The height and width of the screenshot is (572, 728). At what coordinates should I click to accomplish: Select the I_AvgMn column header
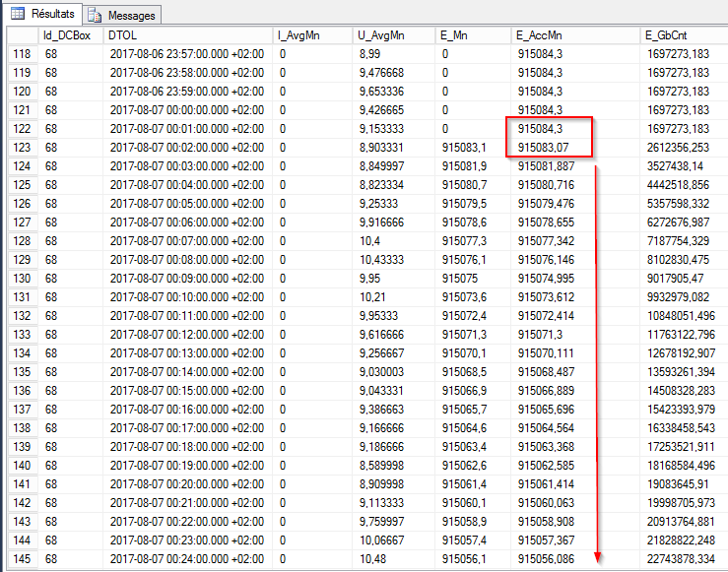(x=313, y=35)
